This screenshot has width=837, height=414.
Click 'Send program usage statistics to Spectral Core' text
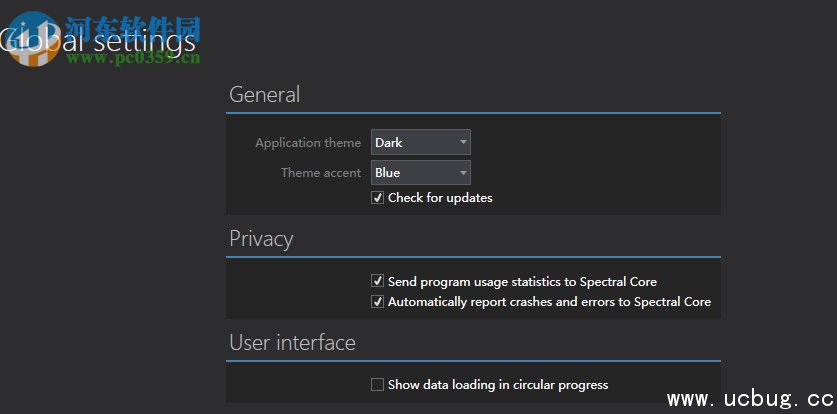522,282
